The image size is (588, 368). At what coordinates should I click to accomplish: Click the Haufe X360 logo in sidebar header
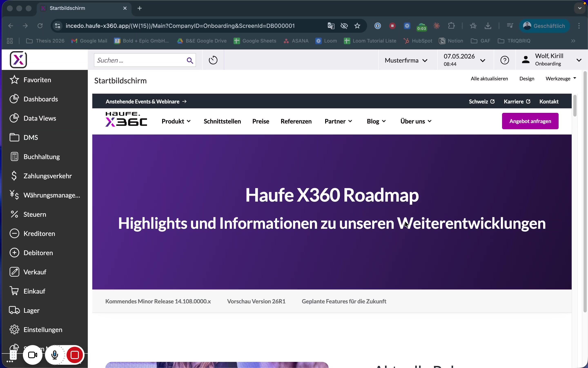(x=18, y=60)
